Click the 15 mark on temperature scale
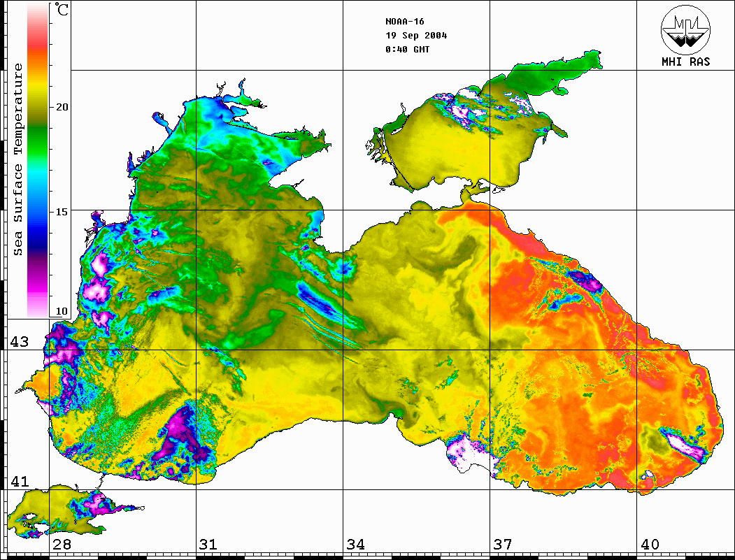This screenshot has width=735, height=560. point(62,212)
